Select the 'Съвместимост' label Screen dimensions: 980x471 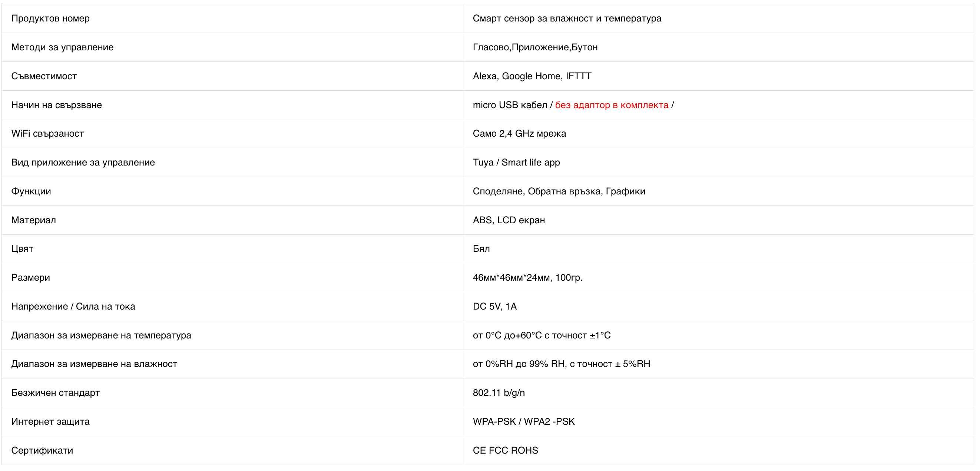click(x=44, y=76)
